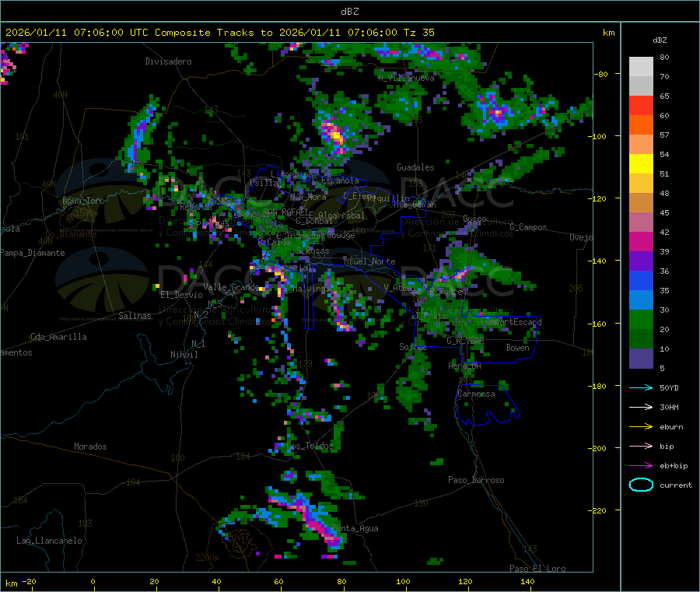Screen dimensions: 700x592
Task: Select the light blue 30–35 dBZ swatch
Action: [641, 300]
